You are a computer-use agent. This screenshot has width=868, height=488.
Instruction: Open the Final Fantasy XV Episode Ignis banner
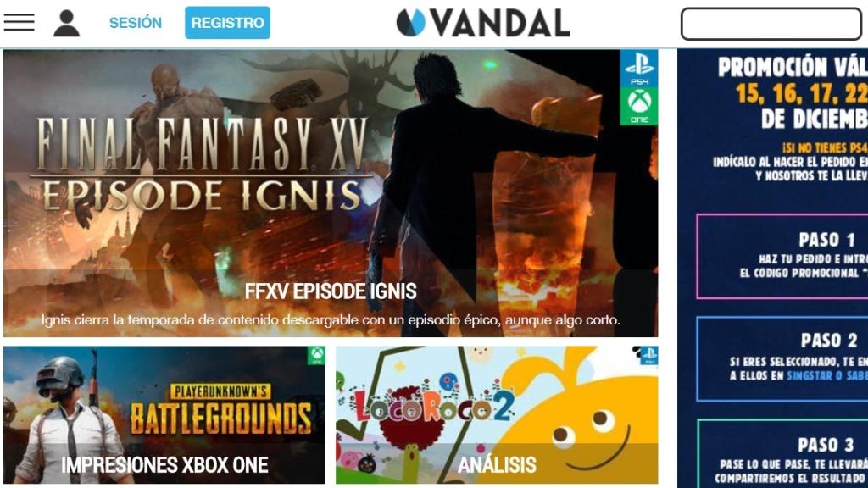point(331,193)
